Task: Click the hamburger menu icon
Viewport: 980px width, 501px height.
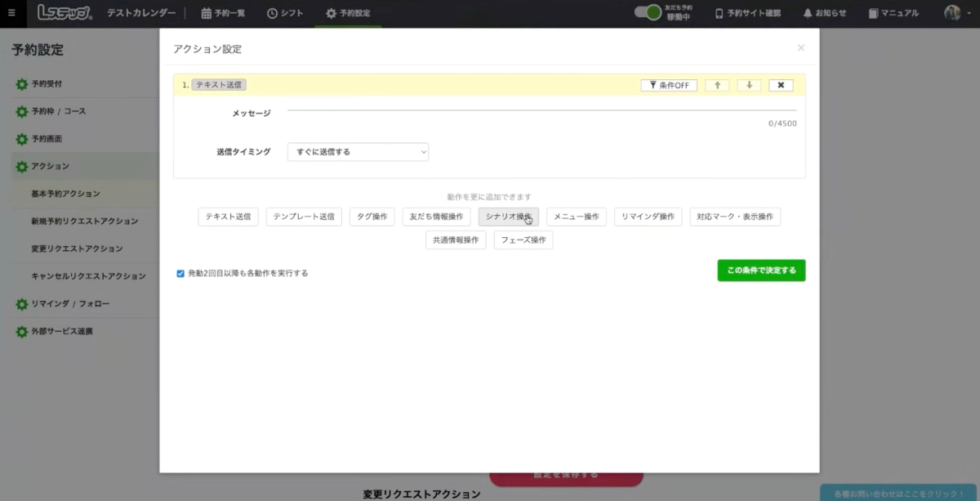Action: (11, 13)
